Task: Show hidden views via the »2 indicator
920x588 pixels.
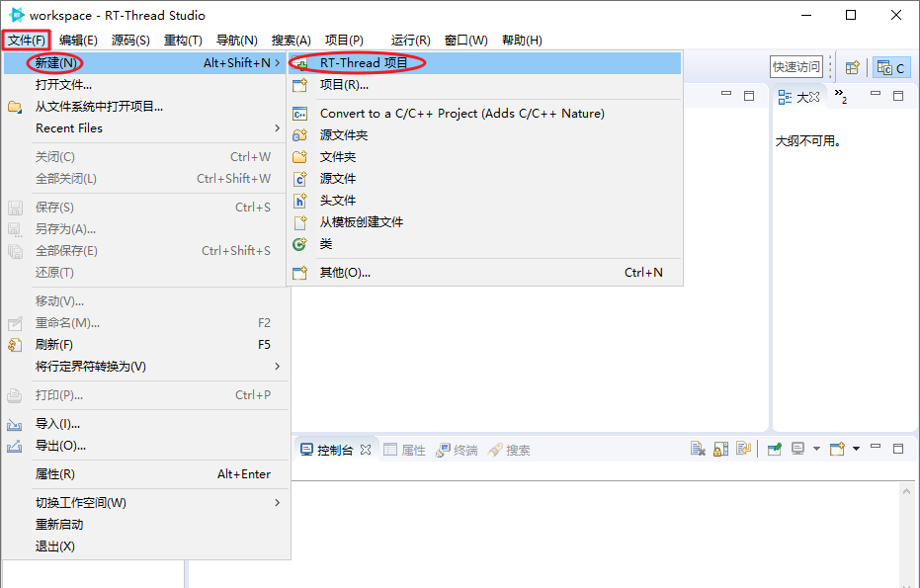Action: (x=841, y=96)
